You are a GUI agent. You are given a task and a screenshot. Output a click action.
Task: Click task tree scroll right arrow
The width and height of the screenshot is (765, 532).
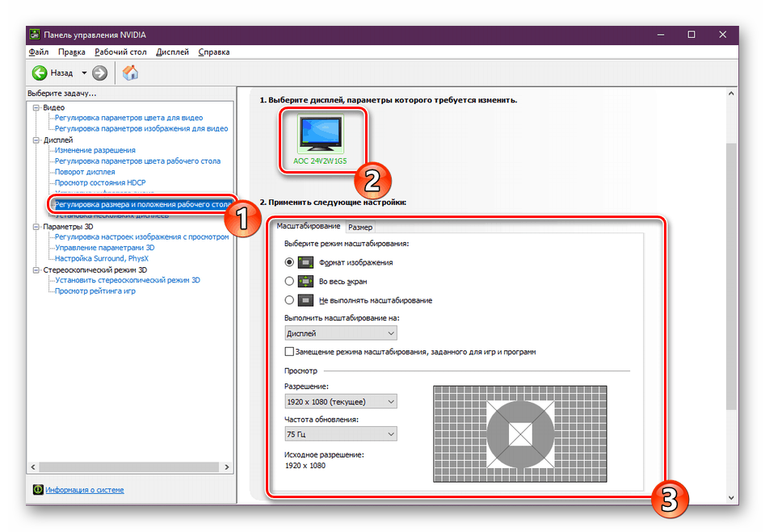pos(227,467)
